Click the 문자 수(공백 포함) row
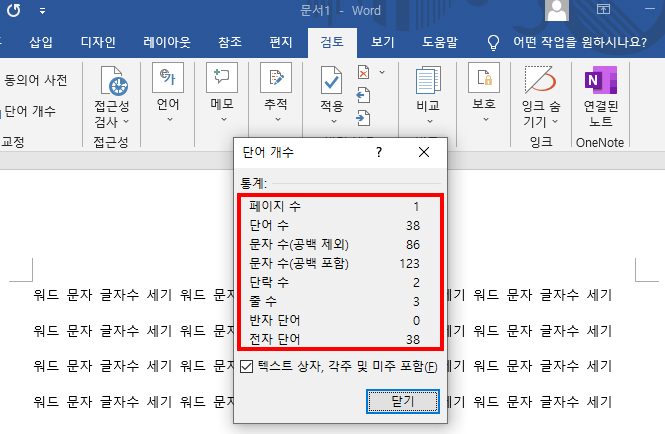Image resolution: width=665 pixels, height=434 pixels. tap(335, 263)
